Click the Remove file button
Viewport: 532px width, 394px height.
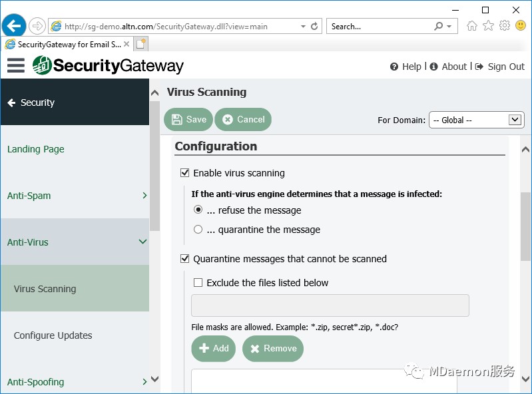click(273, 348)
